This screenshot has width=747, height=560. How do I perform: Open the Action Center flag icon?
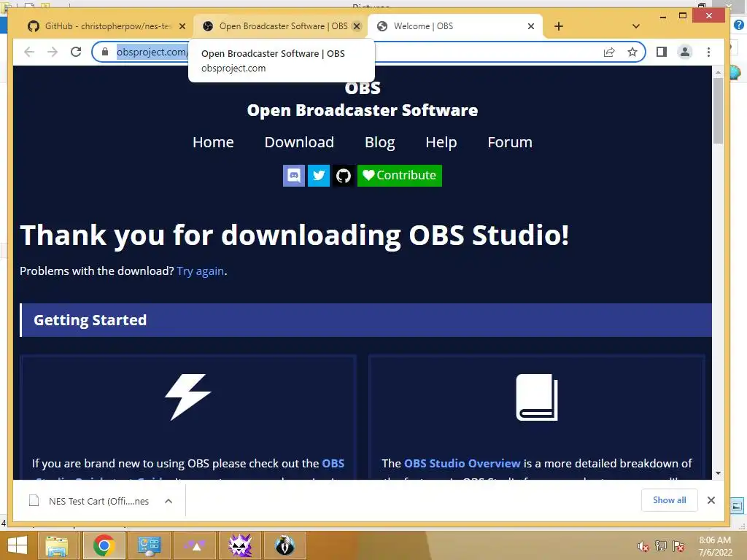point(678,546)
